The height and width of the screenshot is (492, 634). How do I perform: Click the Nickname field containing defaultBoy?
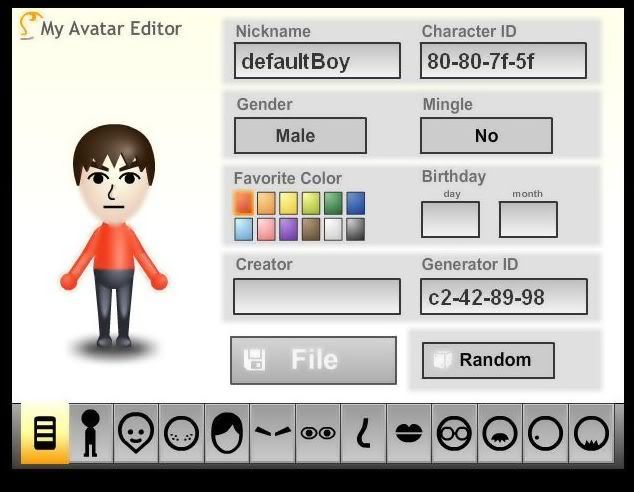pos(317,61)
